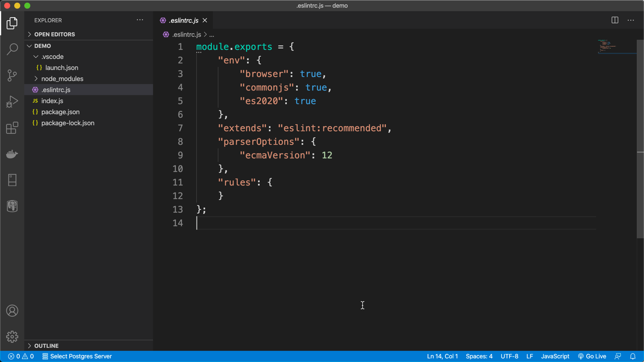Open index.js from the explorer
This screenshot has height=362, width=644.
(89, 101)
